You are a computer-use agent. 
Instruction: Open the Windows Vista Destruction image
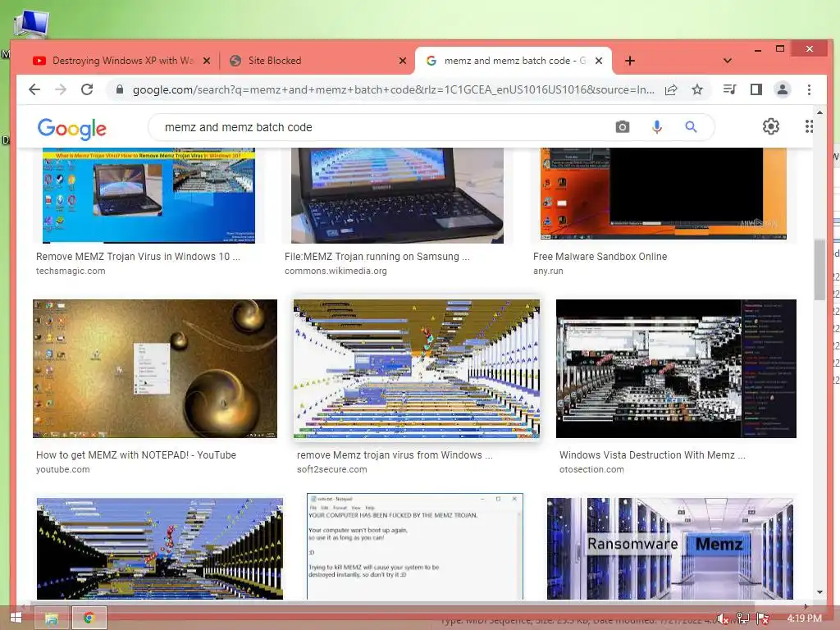[x=676, y=368]
